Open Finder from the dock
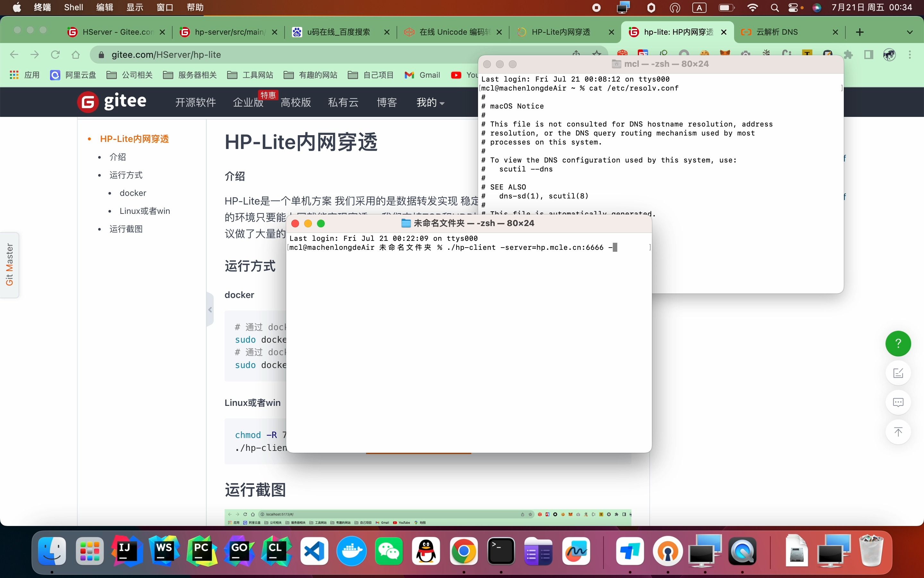Viewport: 924px width, 578px height. coord(52,551)
